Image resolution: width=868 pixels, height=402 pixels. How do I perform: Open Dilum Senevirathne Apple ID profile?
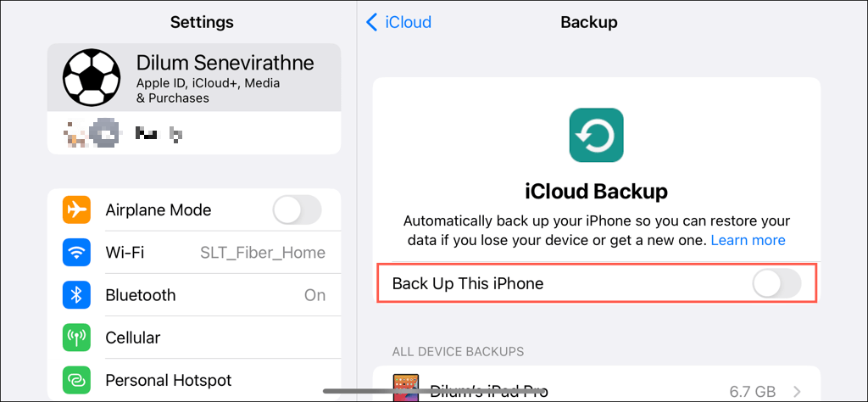tap(194, 77)
